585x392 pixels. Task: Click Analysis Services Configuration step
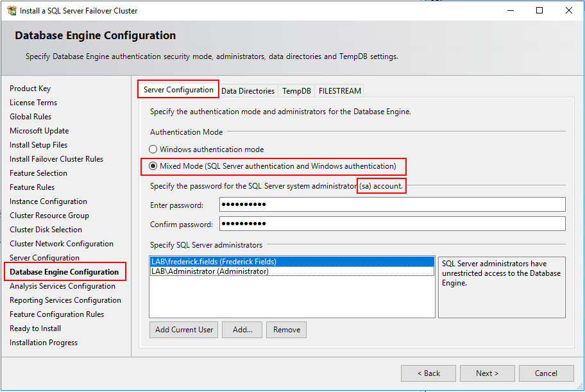click(63, 286)
